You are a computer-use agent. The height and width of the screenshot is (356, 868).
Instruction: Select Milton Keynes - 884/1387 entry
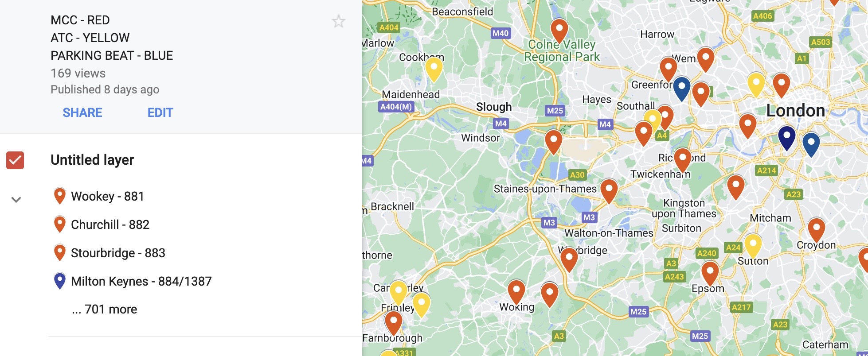(141, 281)
